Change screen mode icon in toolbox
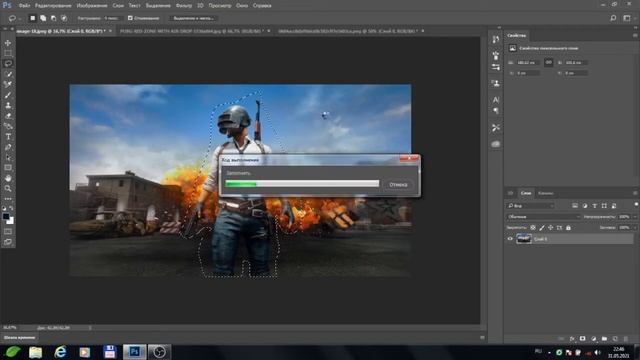The image size is (640, 360). click(x=8, y=242)
